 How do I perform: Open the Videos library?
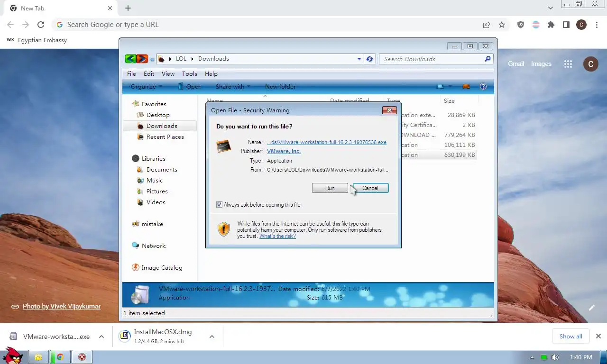pyautogui.click(x=156, y=202)
